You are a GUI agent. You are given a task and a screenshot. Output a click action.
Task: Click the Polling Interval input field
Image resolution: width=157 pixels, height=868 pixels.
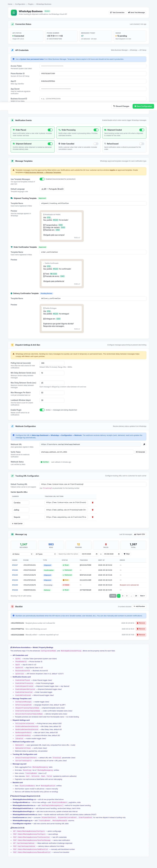click(52, 363)
